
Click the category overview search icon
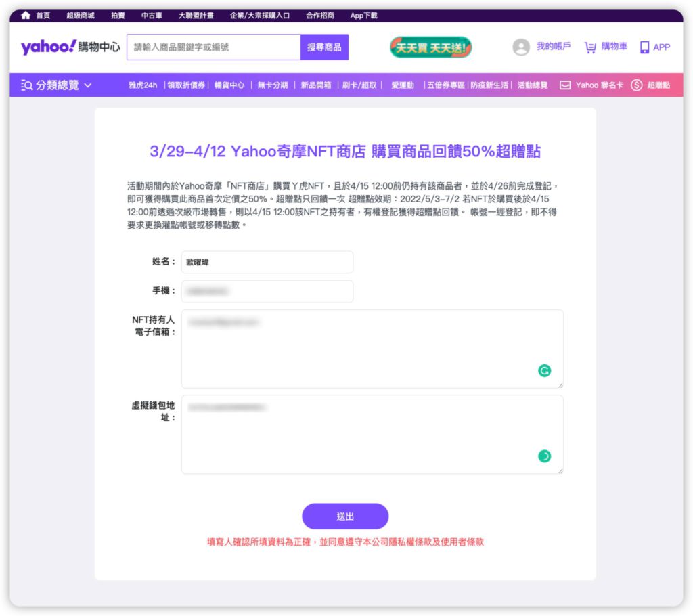[x=26, y=85]
